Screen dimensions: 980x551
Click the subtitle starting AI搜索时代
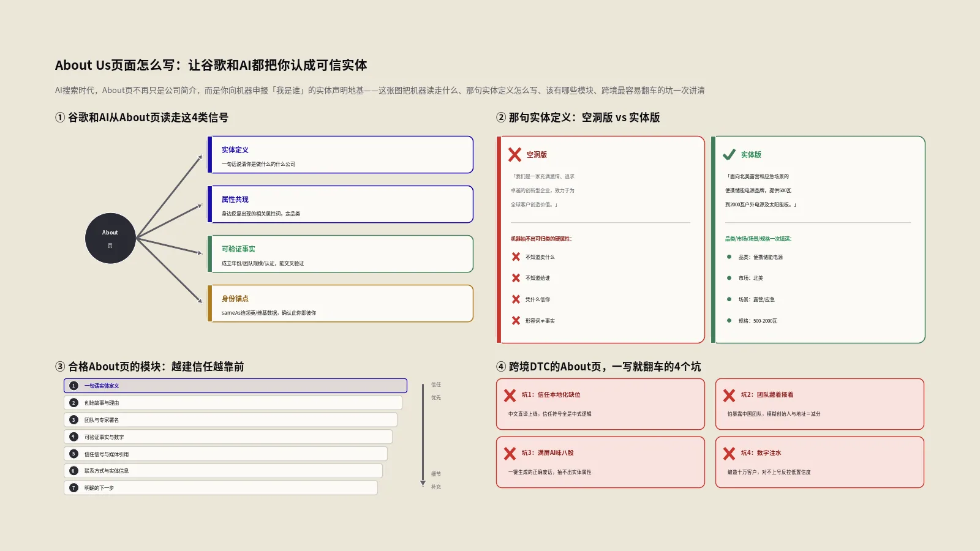point(380,91)
